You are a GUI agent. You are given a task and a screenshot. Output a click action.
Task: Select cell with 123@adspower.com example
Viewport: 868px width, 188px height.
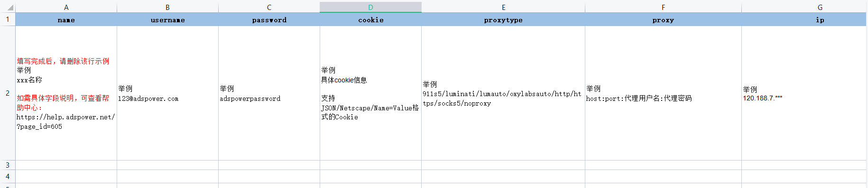pyautogui.click(x=167, y=93)
